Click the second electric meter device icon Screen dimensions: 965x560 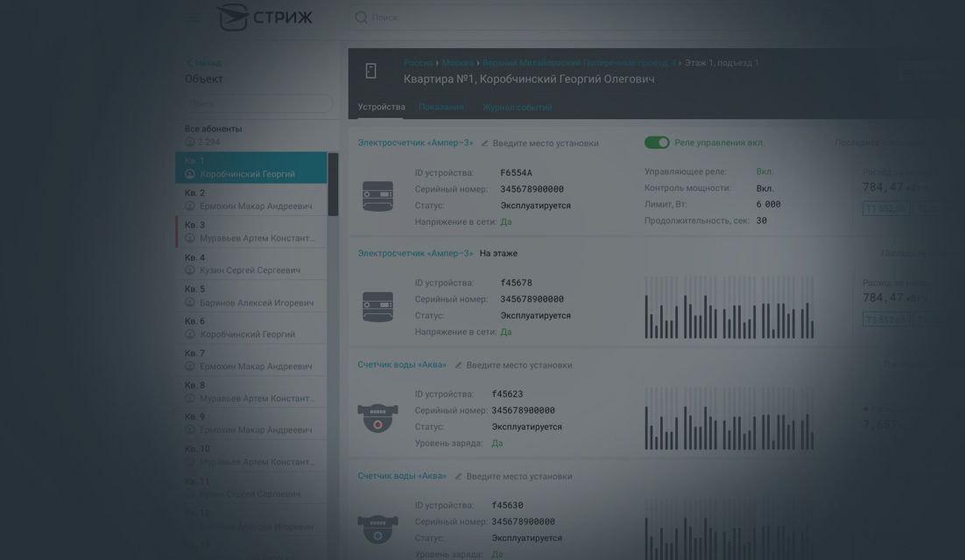click(378, 307)
